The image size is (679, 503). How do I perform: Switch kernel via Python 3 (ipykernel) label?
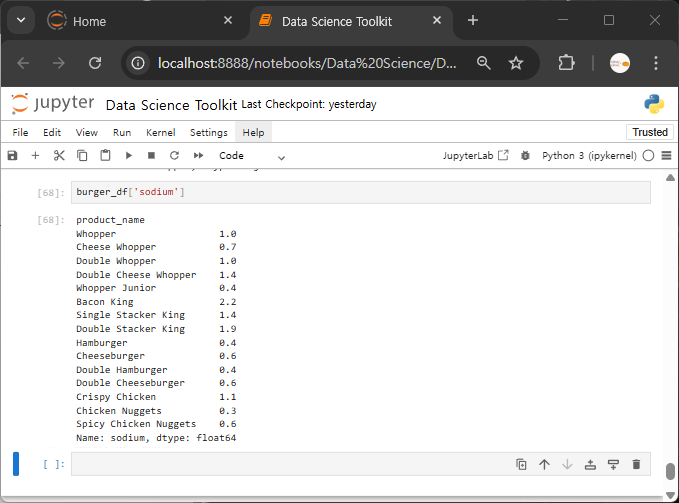click(589, 155)
